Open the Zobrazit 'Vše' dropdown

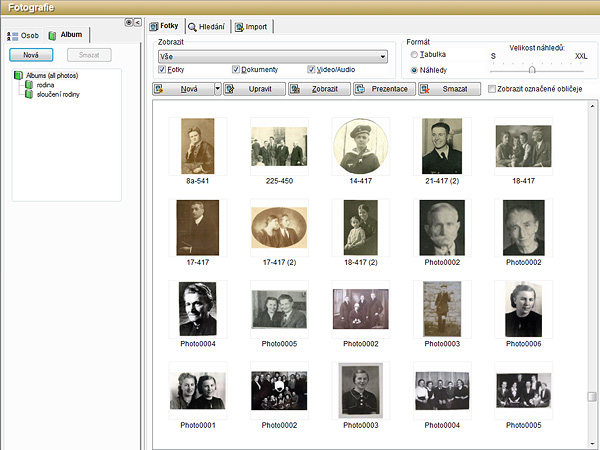272,56
